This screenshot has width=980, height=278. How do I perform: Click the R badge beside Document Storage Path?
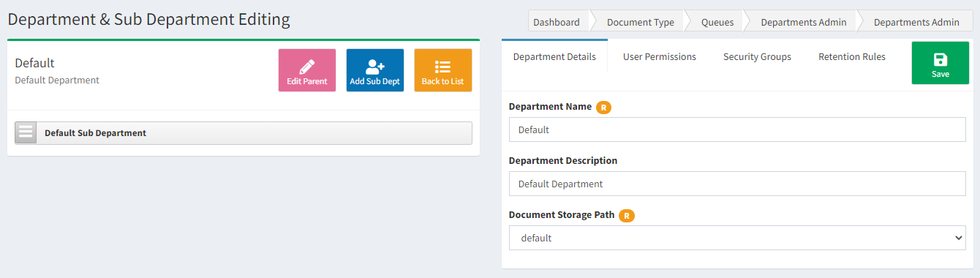tap(627, 215)
